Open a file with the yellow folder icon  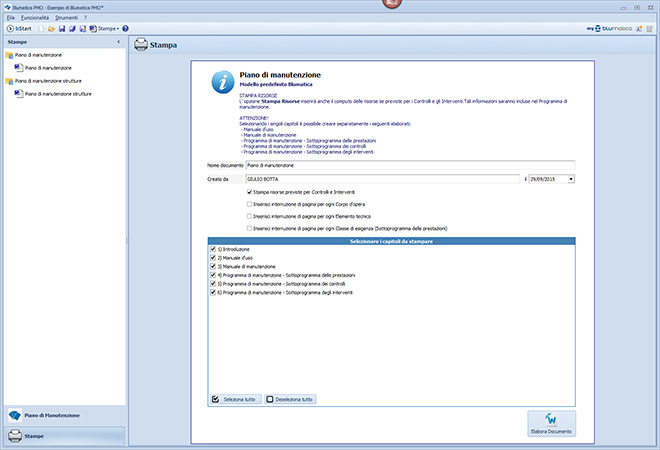click(x=51, y=29)
